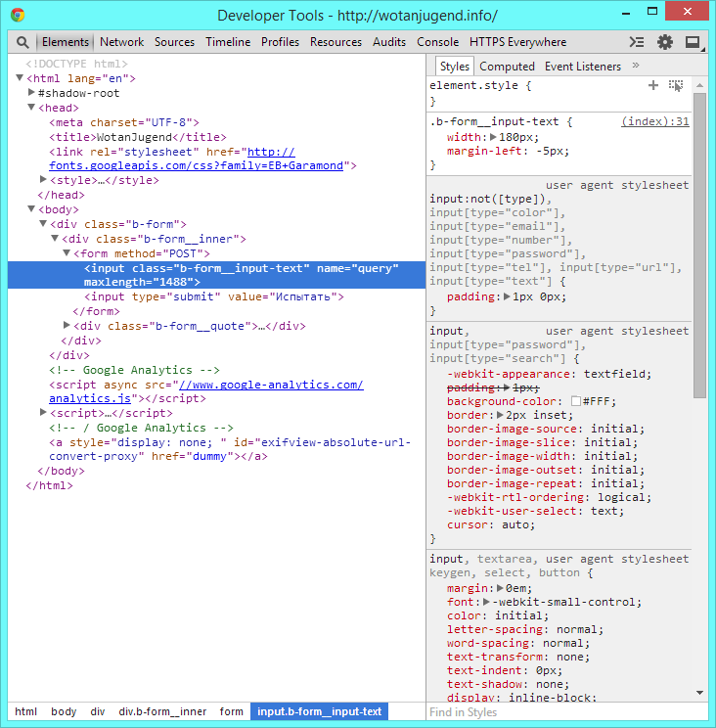Collapse the form method POST node

pos(67,253)
